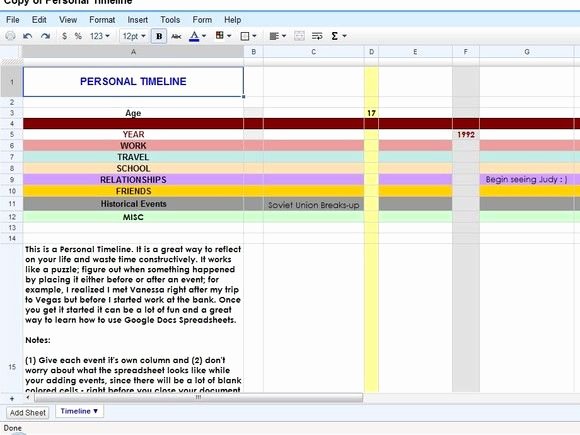Click the merge cells icon
Screen dimensions: 580x435
pos(299,36)
